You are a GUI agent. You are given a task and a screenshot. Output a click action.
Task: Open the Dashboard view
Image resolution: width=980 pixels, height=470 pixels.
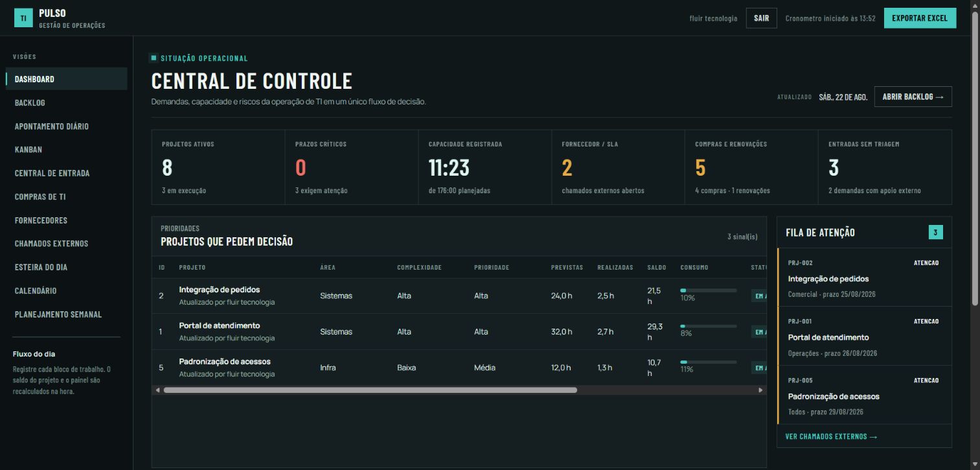[x=67, y=79]
